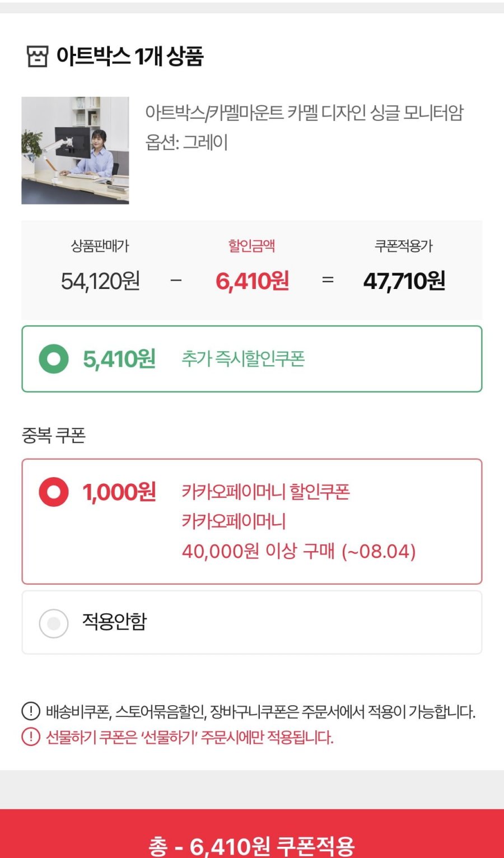Click the 54,120원 sale price
This screenshot has width=504, height=858.
100,281
